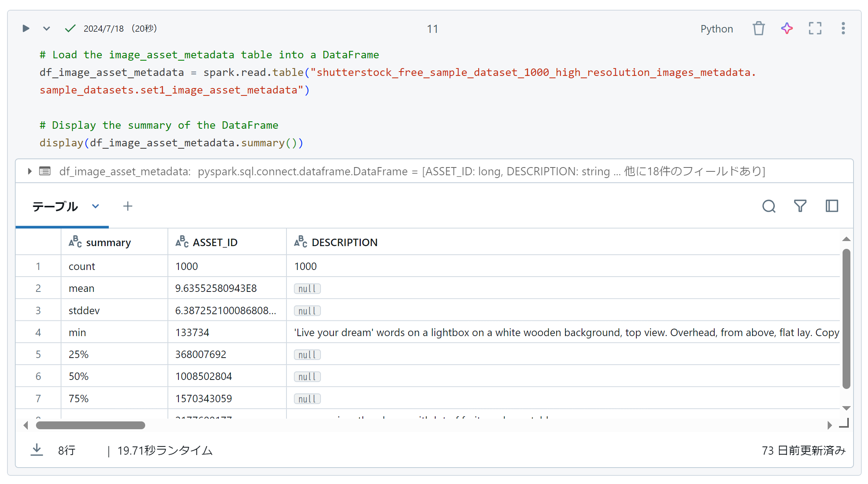Screen dimensions: 868x484
Task: Expand cell to fullscreen focus mode
Action: coord(815,29)
